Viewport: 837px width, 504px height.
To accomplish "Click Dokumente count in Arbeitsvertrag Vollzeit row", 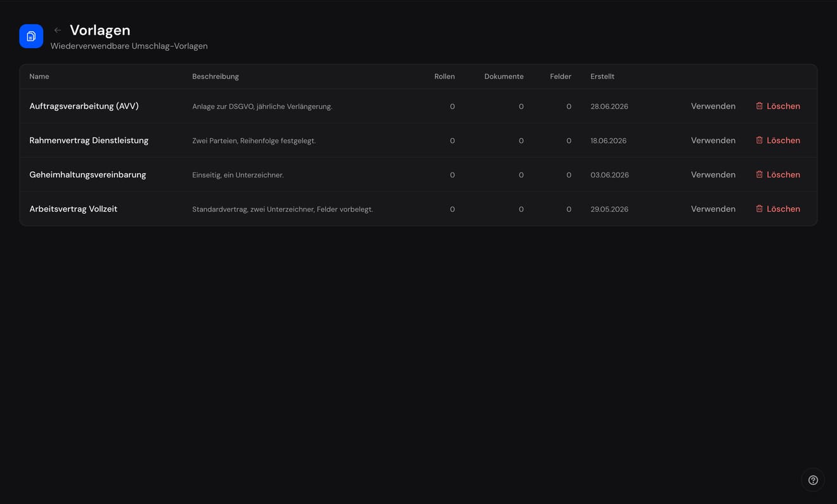I will pos(521,209).
